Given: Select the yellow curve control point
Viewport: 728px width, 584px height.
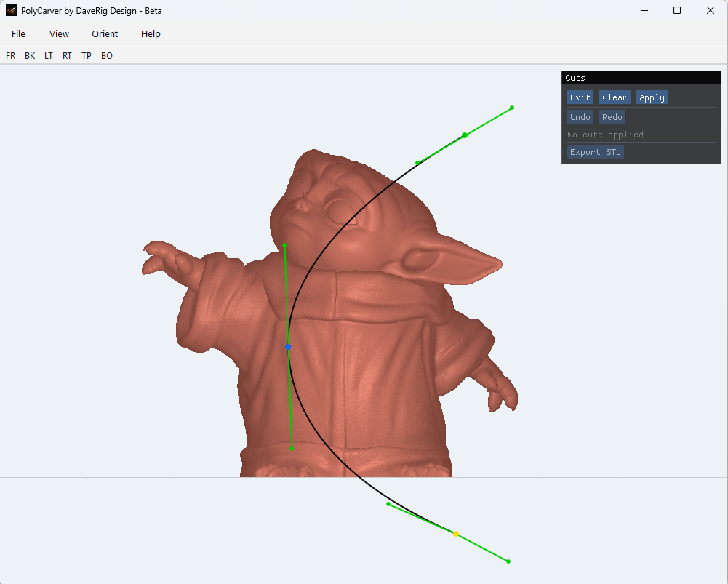Looking at the screenshot, I should point(456,534).
